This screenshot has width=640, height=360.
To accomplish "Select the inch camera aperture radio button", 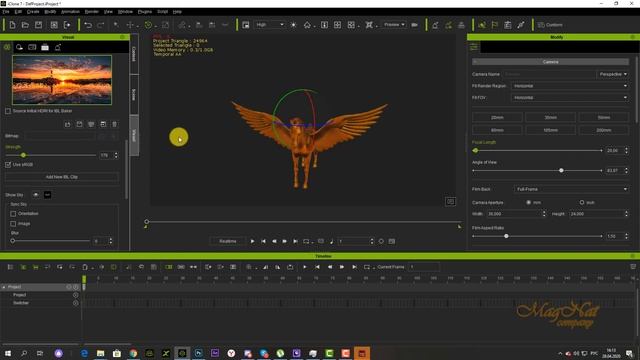I will click(x=582, y=202).
